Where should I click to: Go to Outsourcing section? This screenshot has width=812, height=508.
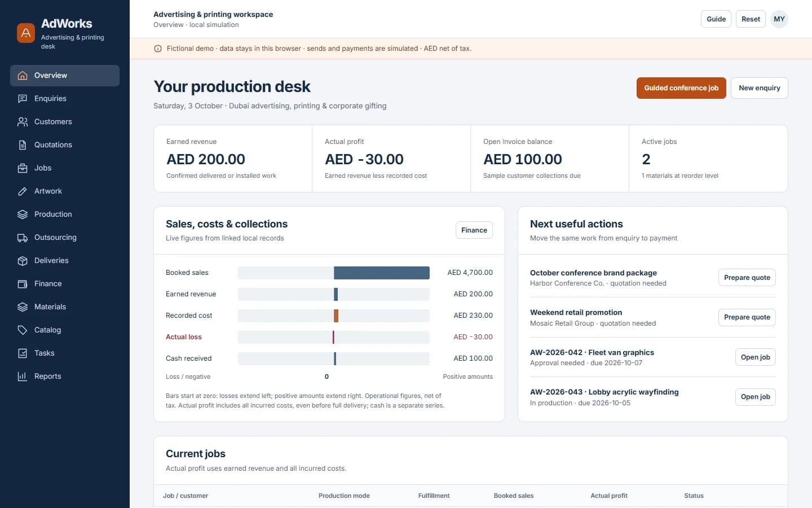[x=65, y=238]
